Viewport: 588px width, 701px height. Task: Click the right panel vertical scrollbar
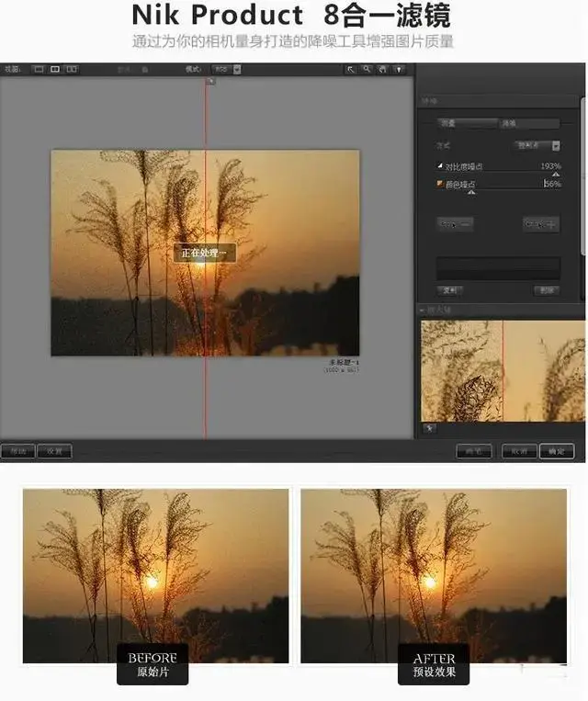click(584, 176)
